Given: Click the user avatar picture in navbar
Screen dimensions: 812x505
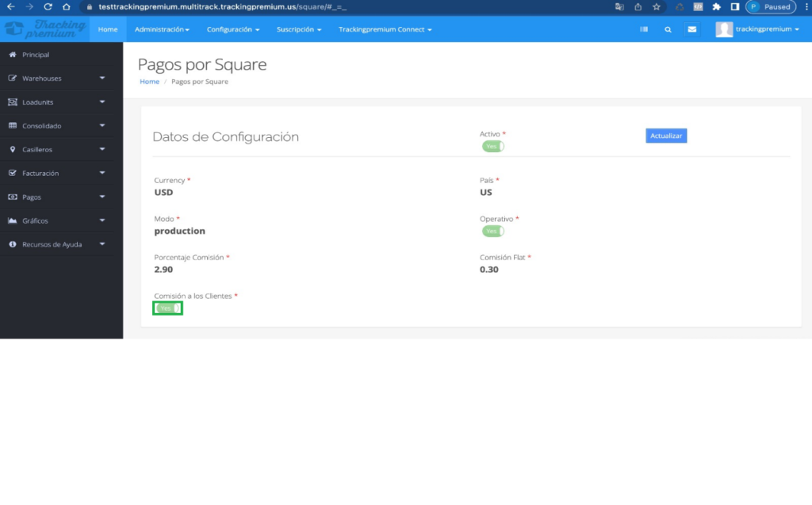Looking at the screenshot, I should tap(724, 29).
